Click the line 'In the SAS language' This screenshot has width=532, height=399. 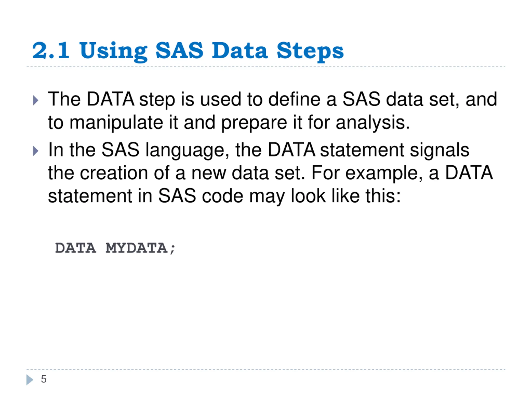coord(259,150)
